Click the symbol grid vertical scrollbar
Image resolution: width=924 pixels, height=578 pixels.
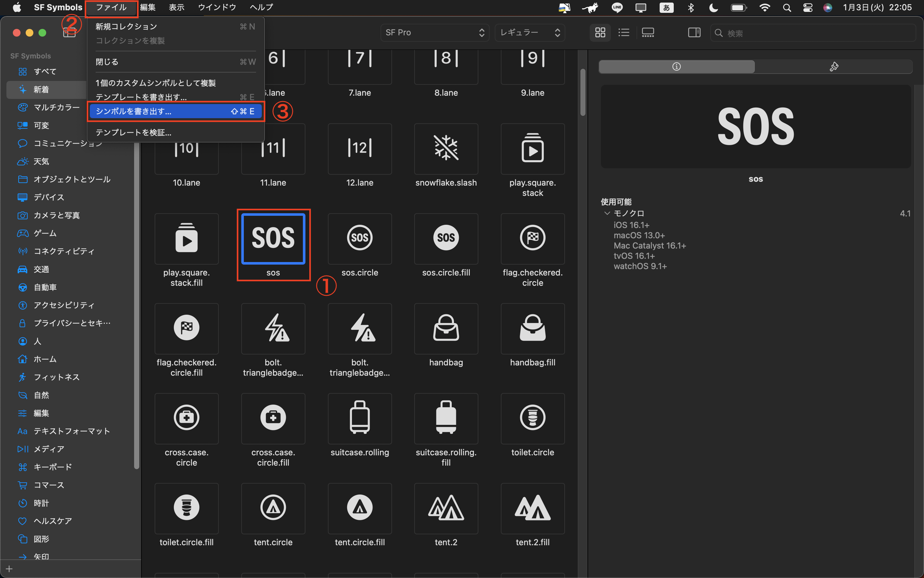(583, 92)
